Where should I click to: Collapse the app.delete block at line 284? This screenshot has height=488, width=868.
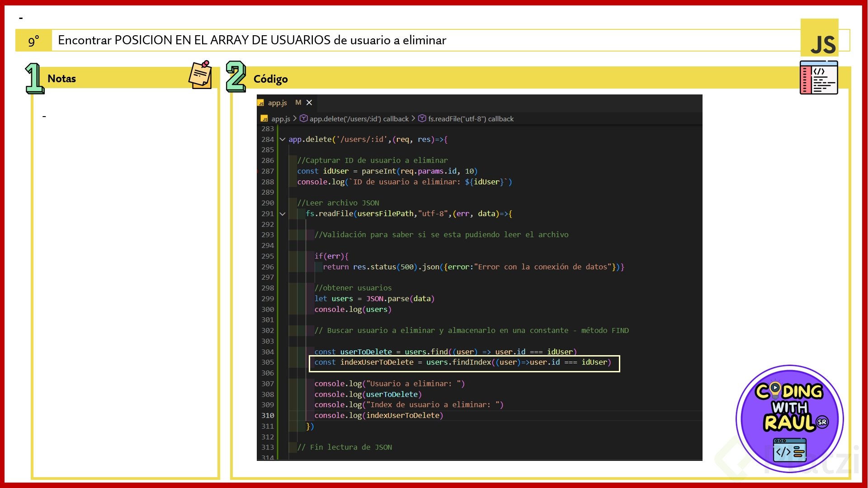(x=283, y=140)
